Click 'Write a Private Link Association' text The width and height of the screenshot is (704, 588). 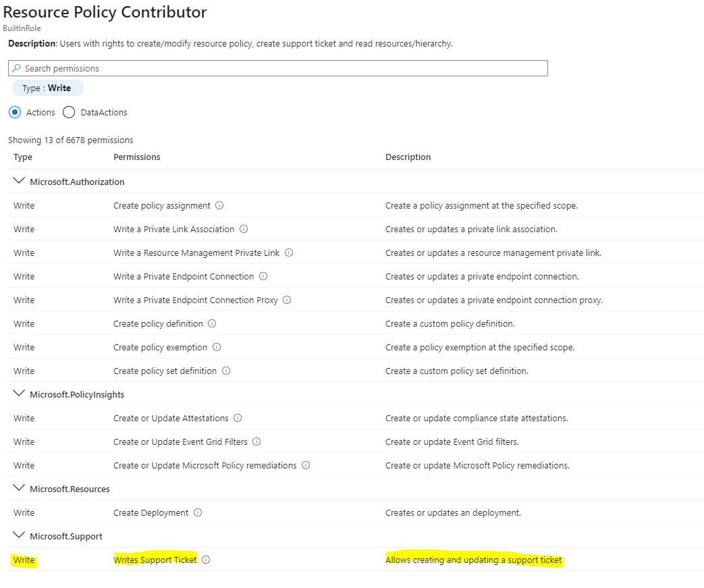(x=173, y=229)
